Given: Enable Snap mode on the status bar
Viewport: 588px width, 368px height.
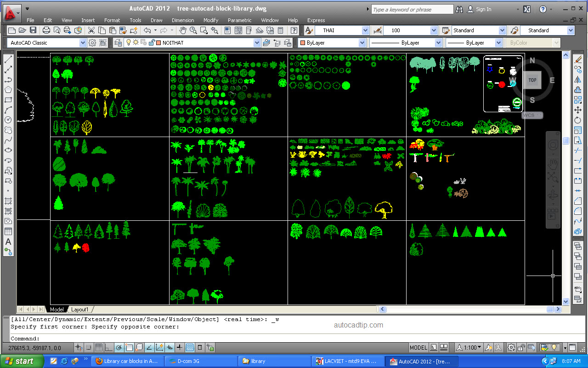Looking at the screenshot, I should click(89, 347).
